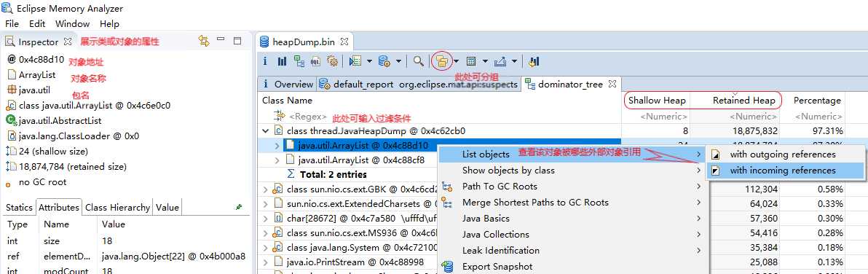Screen dimensions: 868x274
Task: Switch to the Class Hierarchy tab
Action: click(117, 208)
